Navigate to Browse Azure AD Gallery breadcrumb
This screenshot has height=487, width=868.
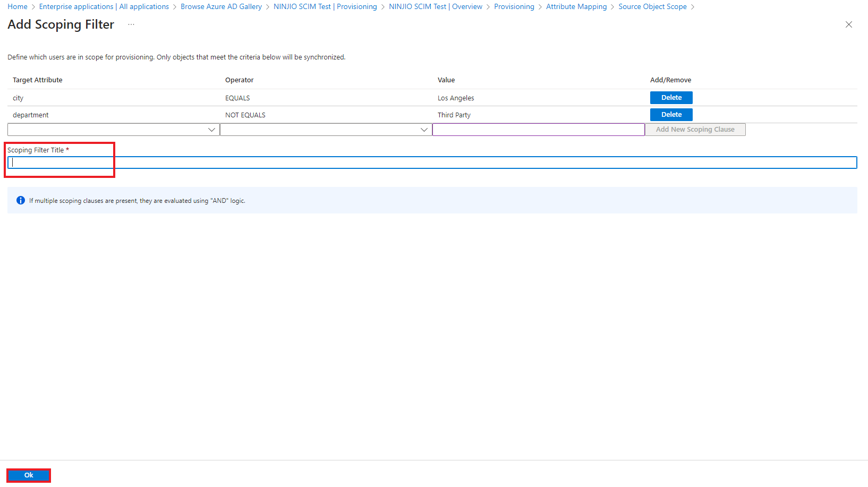221,7
